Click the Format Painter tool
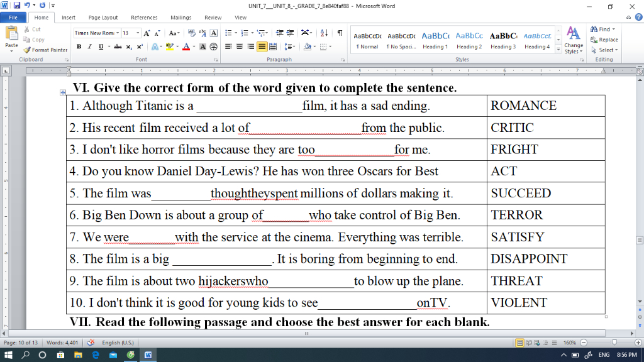This screenshot has width=644, height=362. click(x=45, y=50)
